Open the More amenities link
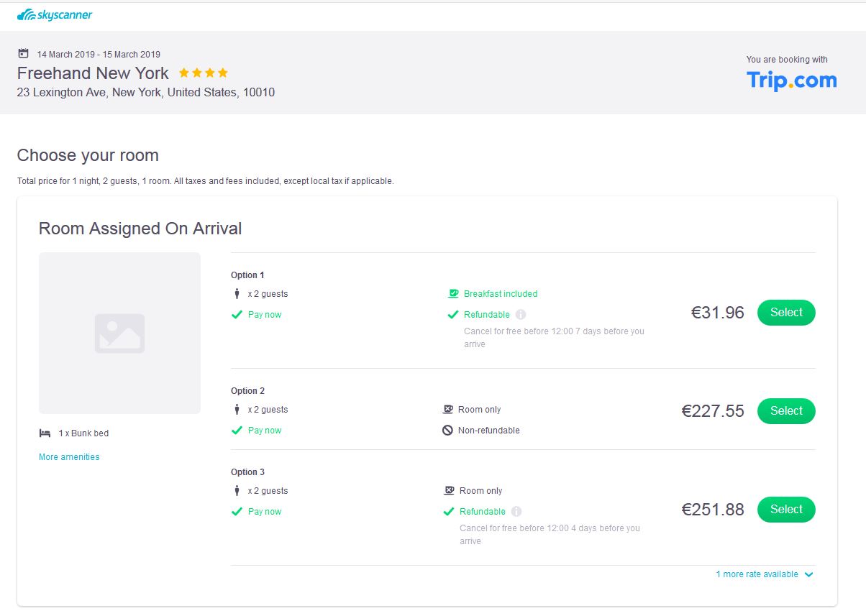Image resolution: width=866 pixels, height=616 pixels. [69, 457]
